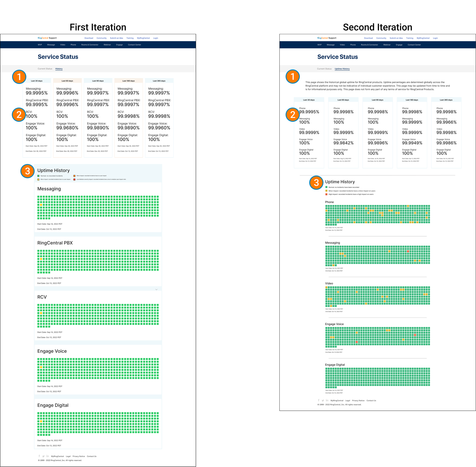The width and height of the screenshot is (476, 467).
Task: Click orange marker 3 beside left Uptime History
Action: (27, 171)
